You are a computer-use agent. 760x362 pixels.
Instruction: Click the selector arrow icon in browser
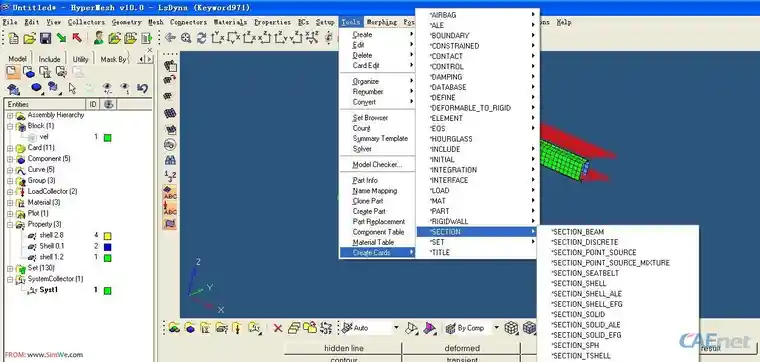[72, 88]
